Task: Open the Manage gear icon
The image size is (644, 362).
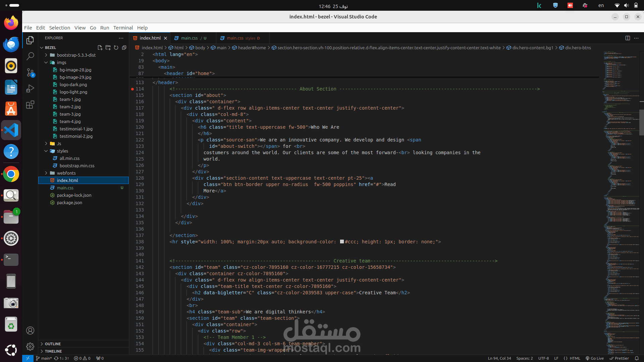Action: [30, 346]
